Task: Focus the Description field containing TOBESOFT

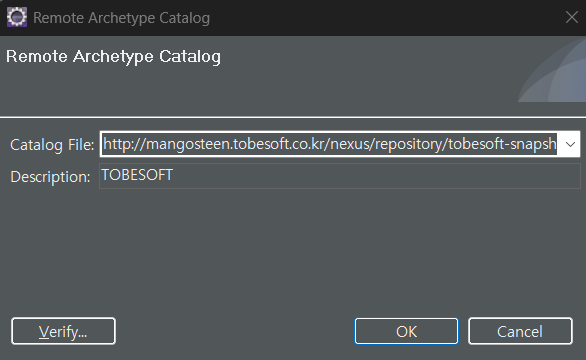Action: [340, 176]
